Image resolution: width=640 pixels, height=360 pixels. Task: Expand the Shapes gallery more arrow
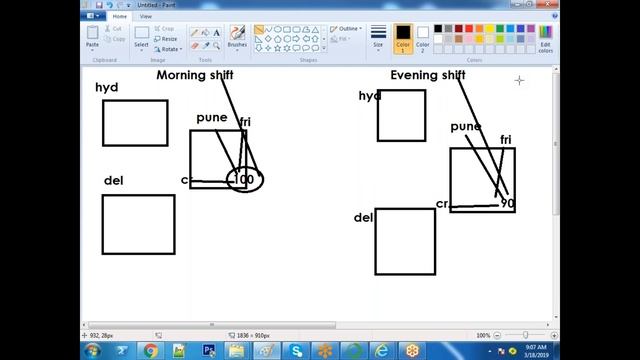[x=324, y=48]
